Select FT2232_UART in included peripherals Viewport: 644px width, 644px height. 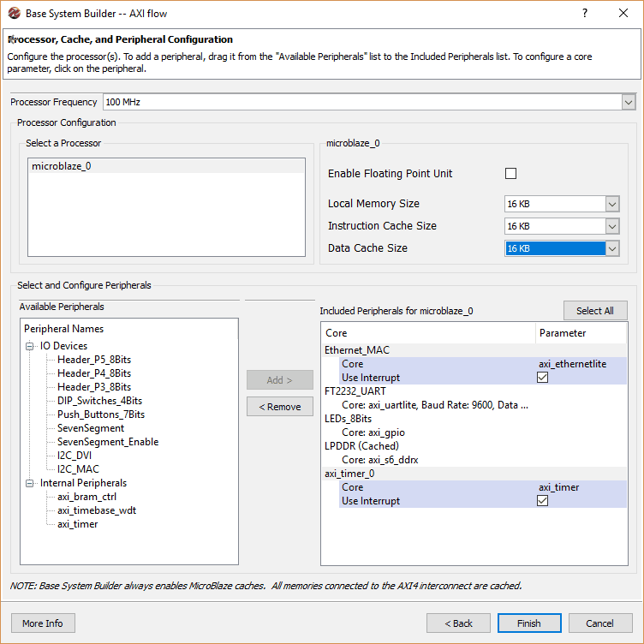(x=355, y=391)
